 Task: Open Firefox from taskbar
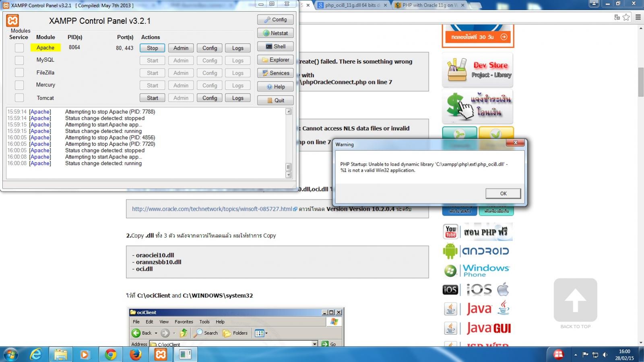click(136, 354)
